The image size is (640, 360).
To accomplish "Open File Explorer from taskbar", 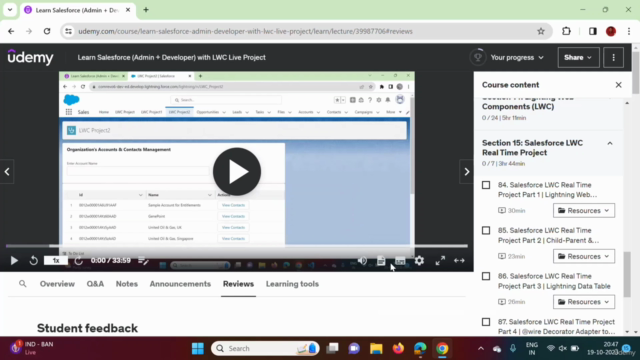I will [x=376, y=349].
